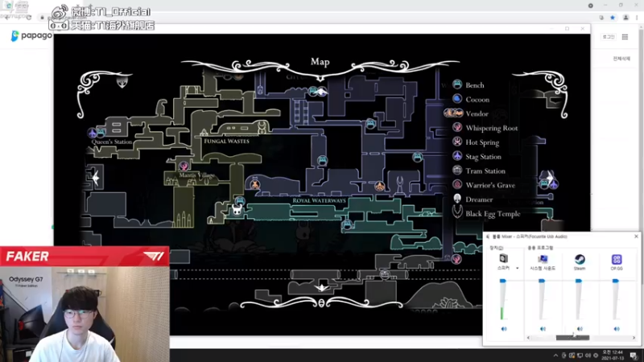644x362 pixels.
Task: Click the map's left scroll arrow
Action: 96,178
